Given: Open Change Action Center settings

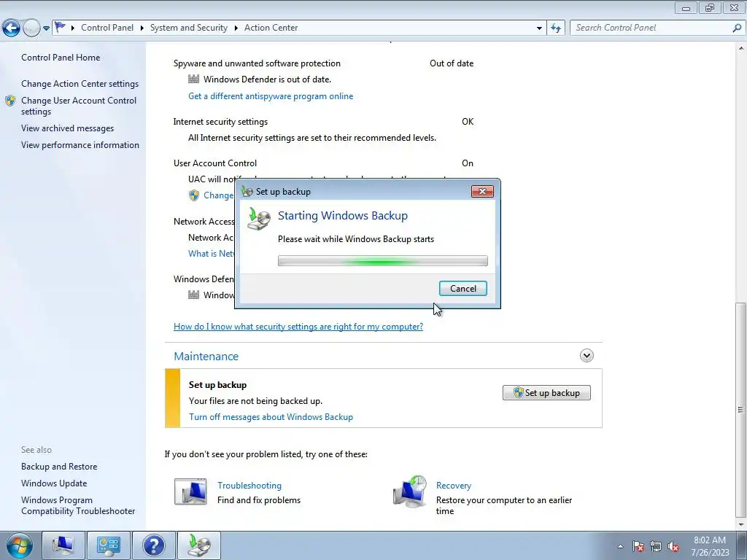Looking at the screenshot, I should click(x=80, y=83).
